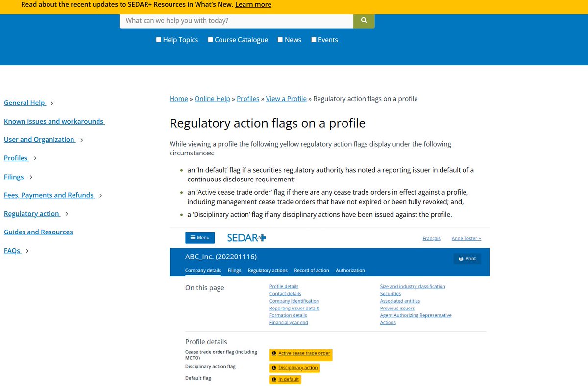This screenshot has height=386, width=588.
Task: Select the Company details tab in the example
Action: point(203,270)
